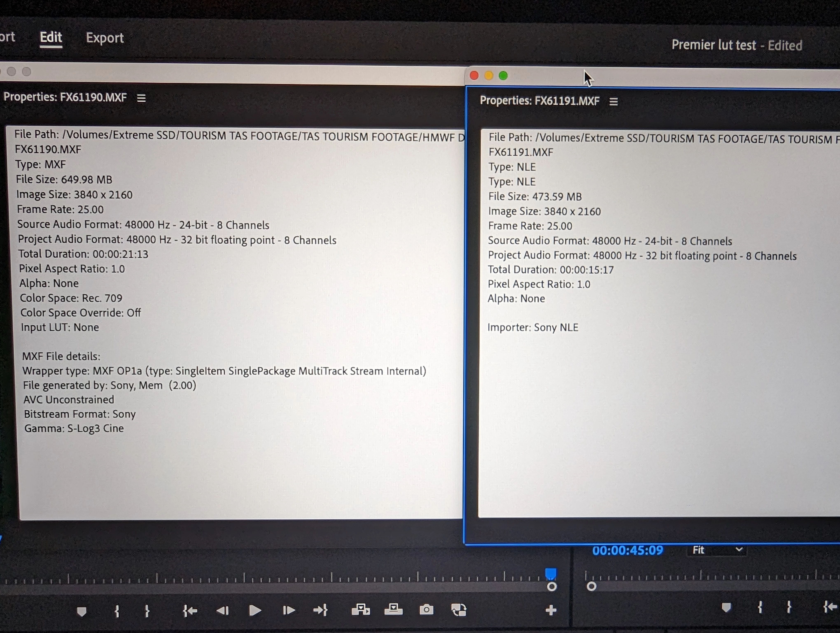The image size is (840, 633).
Task: Open FX61190.MXF properties panel menu
Action: [141, 98]
